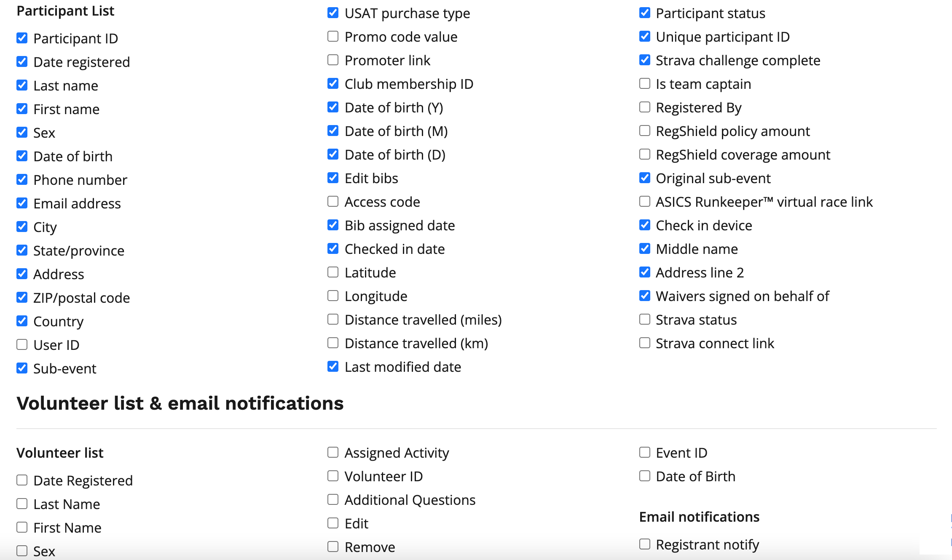This screenshot has width=952, height=560.
Task: Enable the User ID checkbox
Action: point(22,345)
